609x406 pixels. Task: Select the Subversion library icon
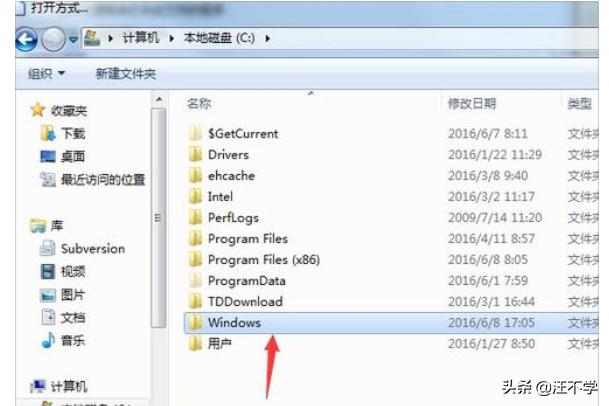click(48, 248)
